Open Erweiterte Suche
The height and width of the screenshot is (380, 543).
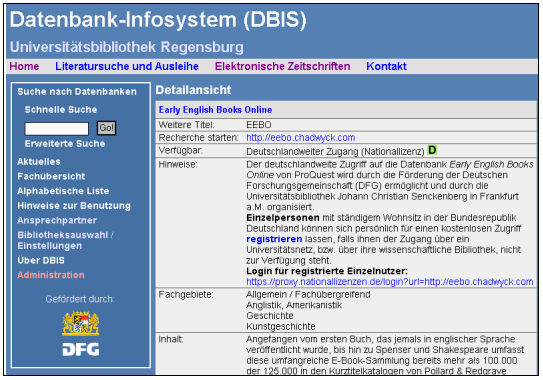(65, 144)
